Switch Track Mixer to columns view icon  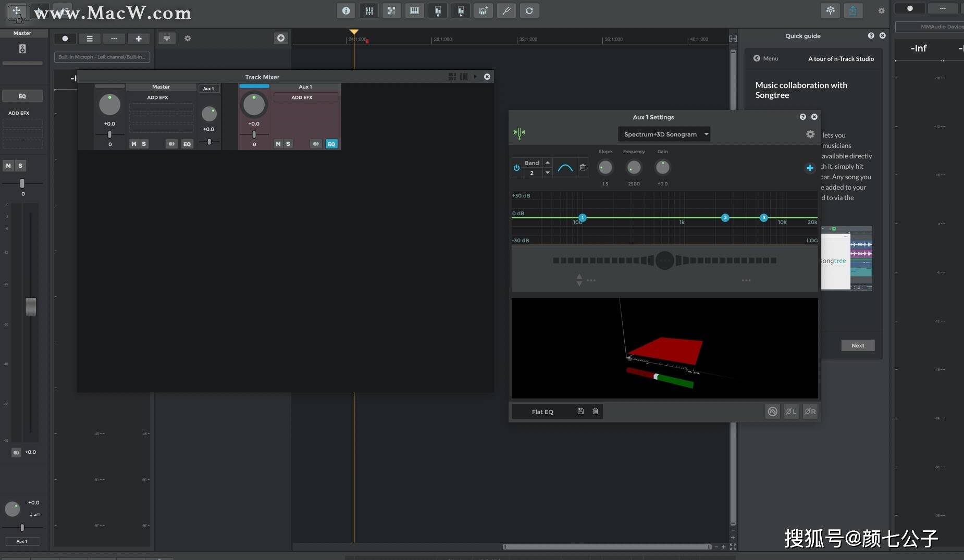(464, 77)
